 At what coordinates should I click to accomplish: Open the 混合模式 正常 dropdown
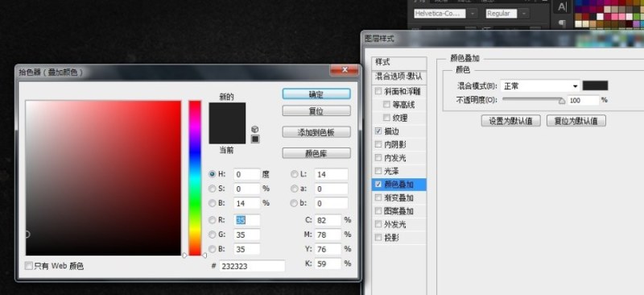point(540,86)
